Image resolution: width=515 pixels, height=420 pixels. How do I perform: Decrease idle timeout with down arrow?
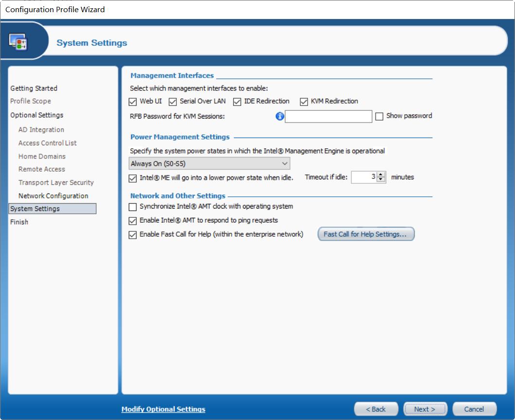point(381,180)
